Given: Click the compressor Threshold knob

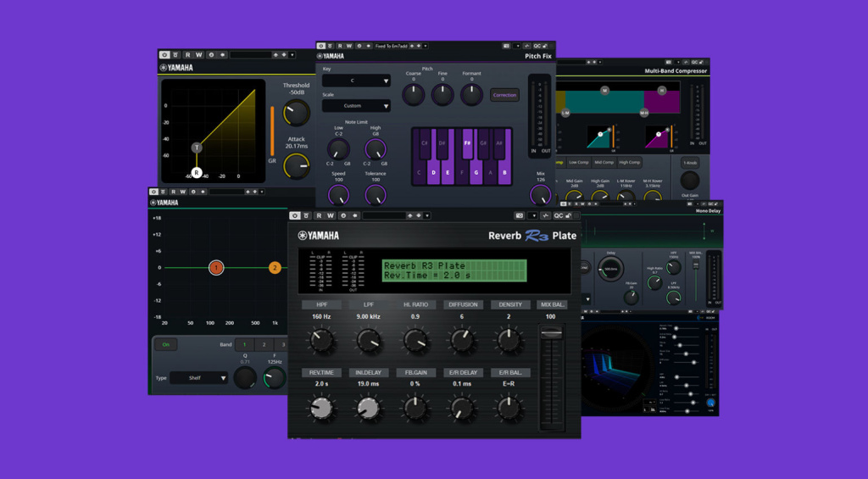Looking at the screenshot, I should click(x=296, y=113).
